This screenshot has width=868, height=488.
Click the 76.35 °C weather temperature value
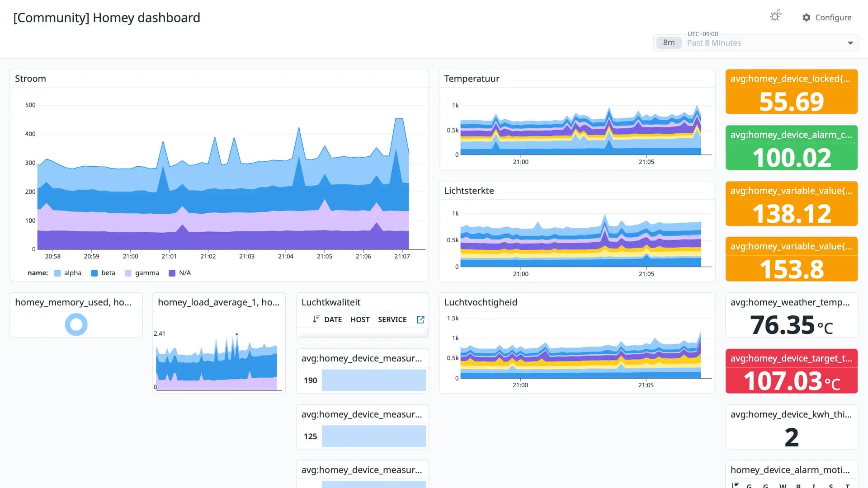pyautogui.click(x=791, y=325)
